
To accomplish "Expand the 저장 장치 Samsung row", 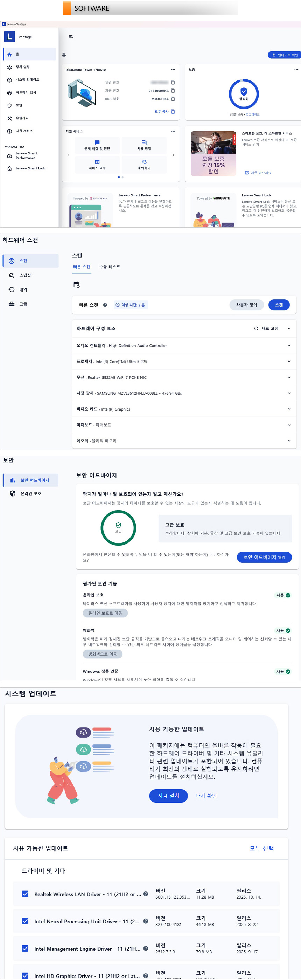I will point(289,393).
